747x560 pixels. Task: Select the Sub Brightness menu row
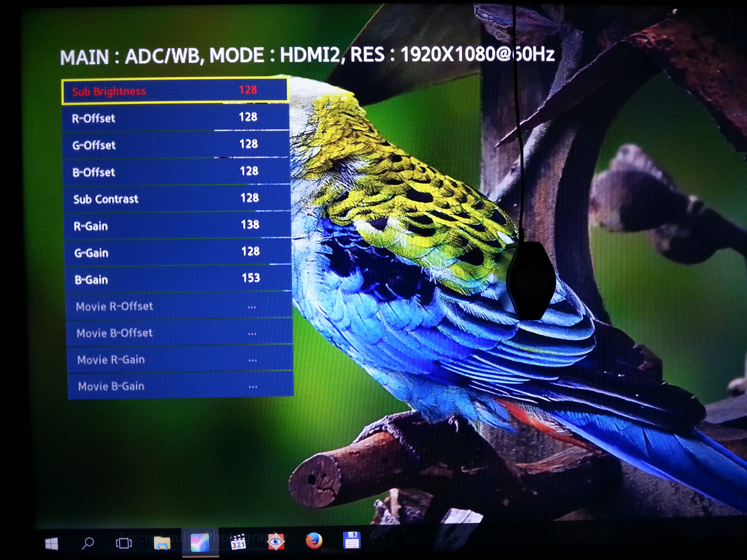click(x=175, y=91)
